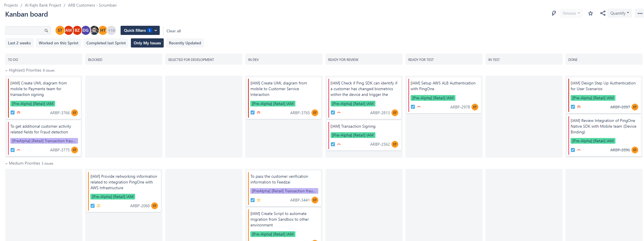
Task: Toggle the Recently Updated filter
Action: pyautogui.click(x=185, y=43)
